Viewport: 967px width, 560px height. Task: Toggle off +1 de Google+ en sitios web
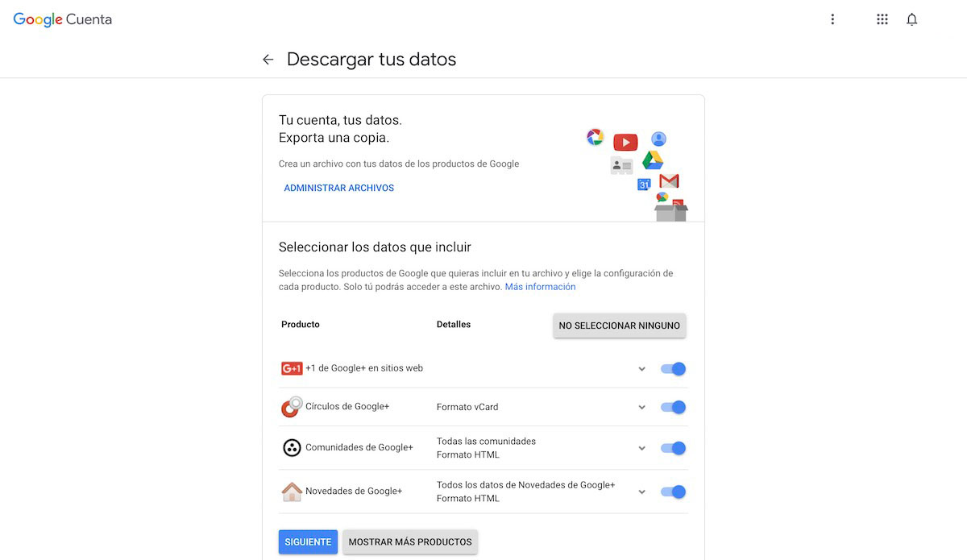click(673, 369)
